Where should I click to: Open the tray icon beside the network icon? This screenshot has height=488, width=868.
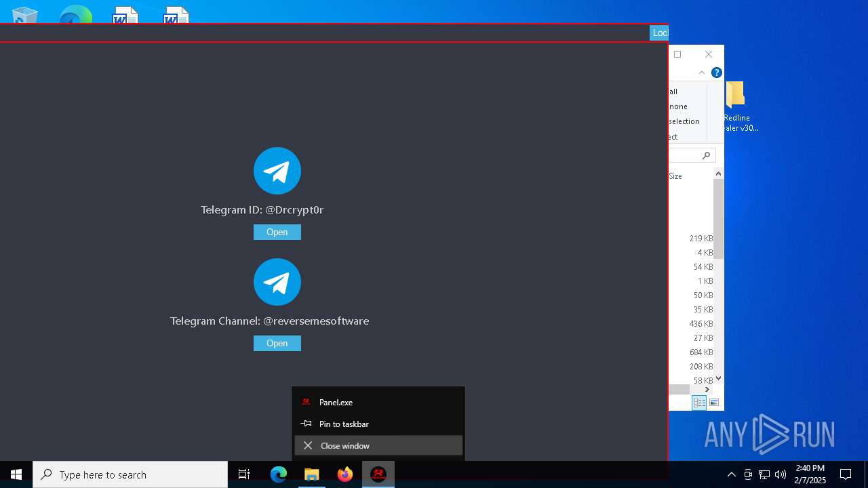(x=748, y=474)
